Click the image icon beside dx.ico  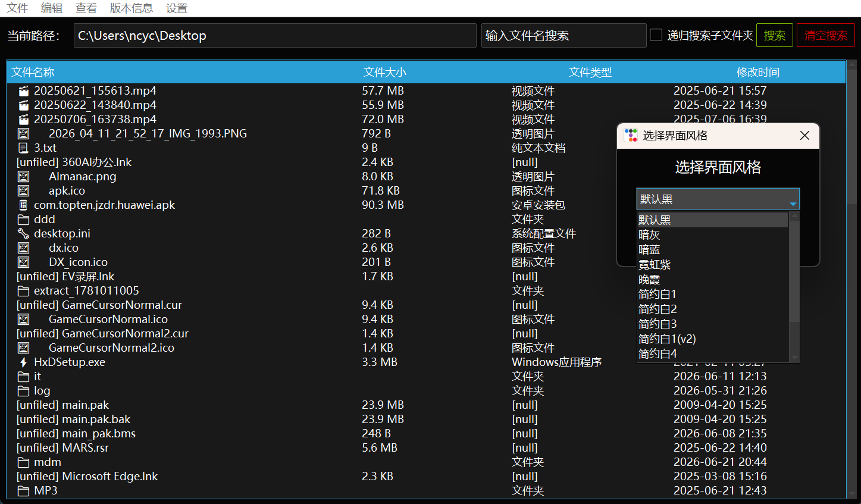click(x=23, y=248)
